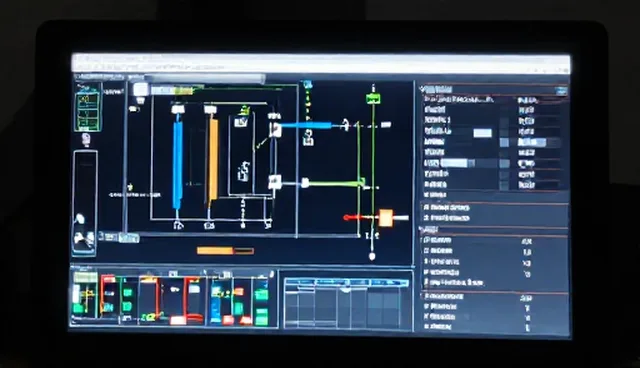Select the tall blue vertical bar in diagram
Viewport: 640px width, 368px height.
tap(178, 164)
